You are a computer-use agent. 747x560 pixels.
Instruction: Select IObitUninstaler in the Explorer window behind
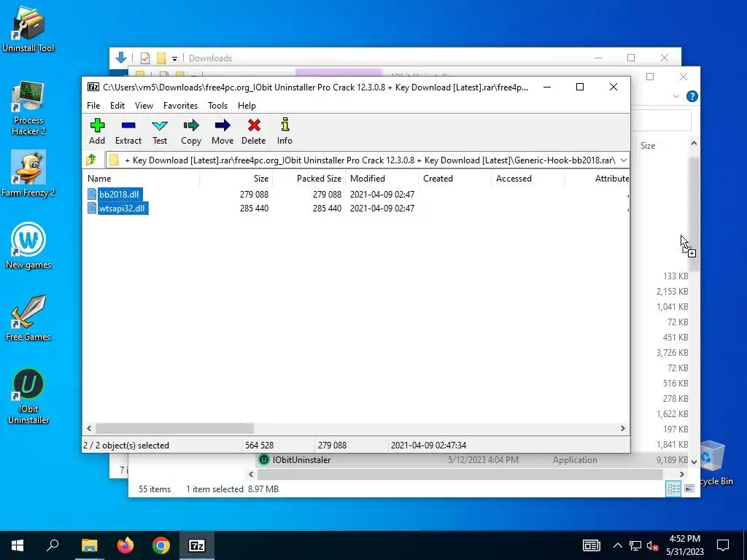pyautogui.click(x=301, y=460)
